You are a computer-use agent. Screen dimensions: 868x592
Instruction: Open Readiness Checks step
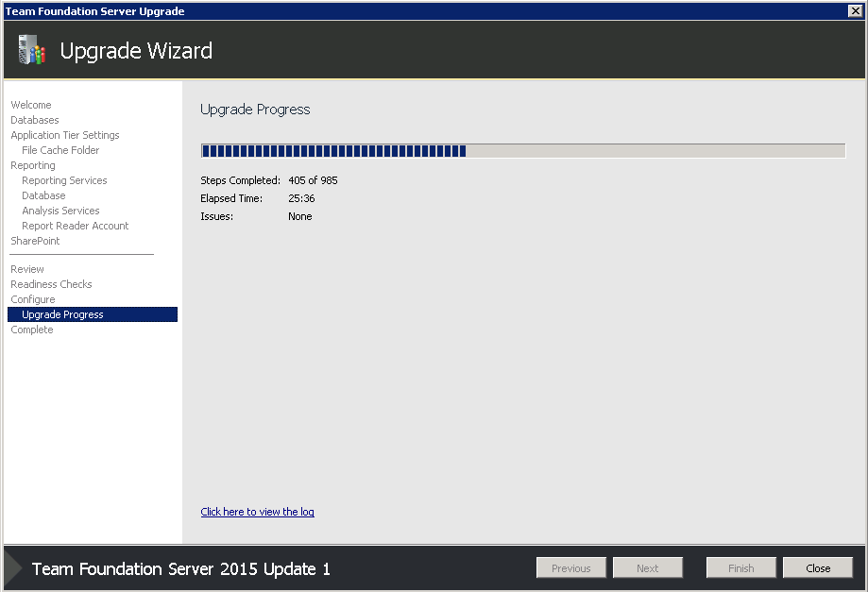(x=51, y=284)
